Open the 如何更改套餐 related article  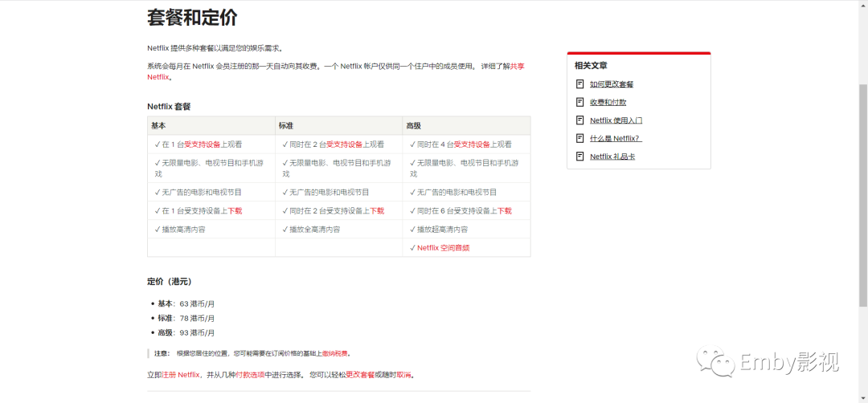(x=611, y=84)
